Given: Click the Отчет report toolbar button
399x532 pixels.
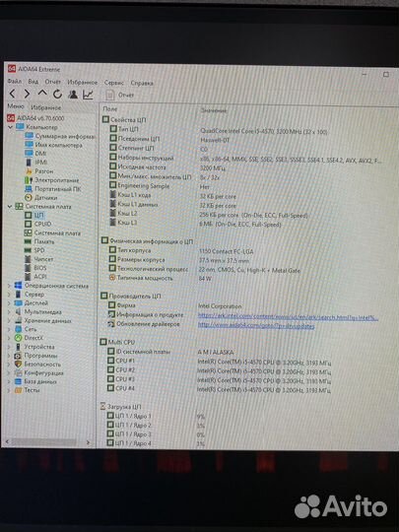Looking at the screenshot, I should click(120, 96).
